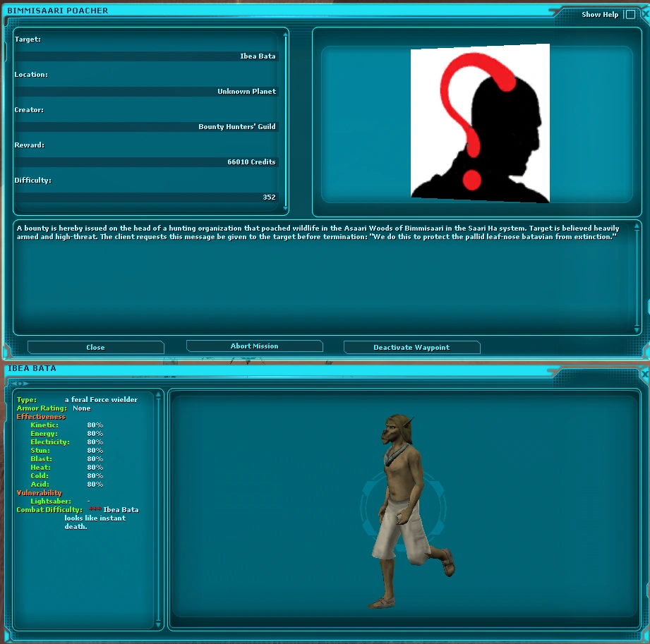Close the Bimmisaari Poacher mission window
The height and width of the screenshot is (644, 650).
(x=646, y=14)
